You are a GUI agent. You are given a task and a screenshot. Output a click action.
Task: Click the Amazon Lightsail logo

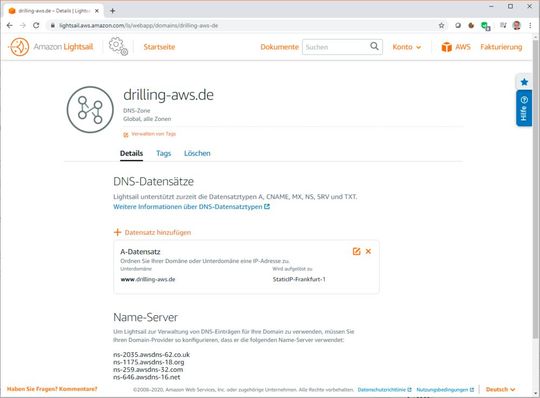coord(51,47)
